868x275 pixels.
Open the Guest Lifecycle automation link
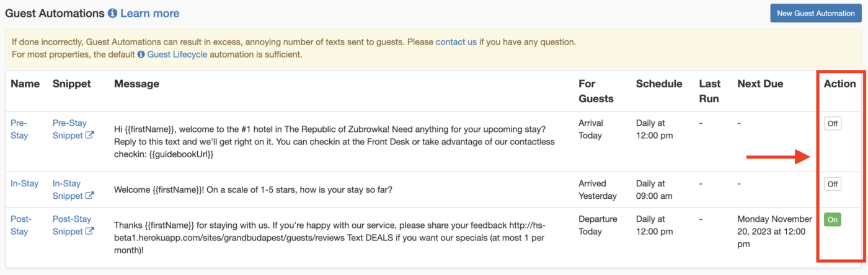[177, 55]
